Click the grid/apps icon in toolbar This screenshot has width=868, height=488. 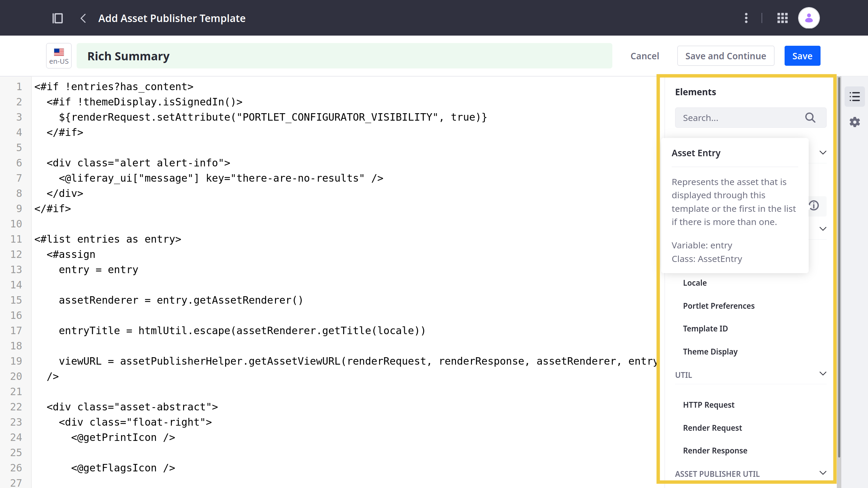point(782,18)
